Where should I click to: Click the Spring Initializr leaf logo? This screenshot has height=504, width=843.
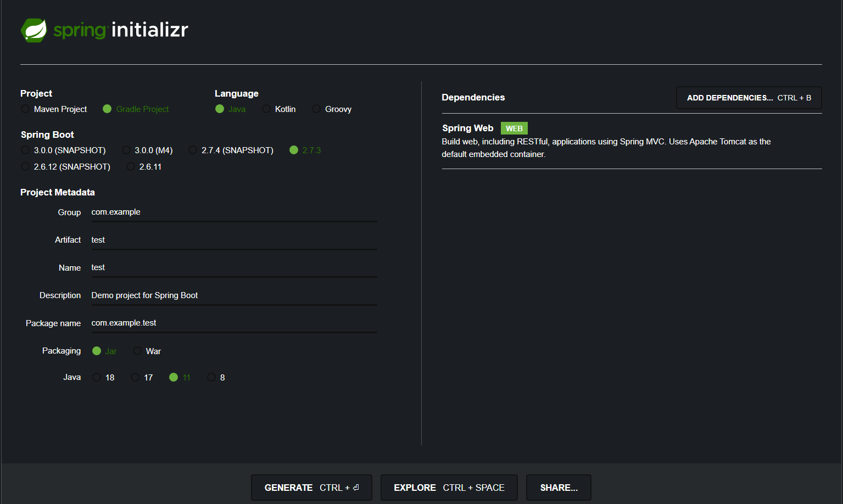(34, 30)
